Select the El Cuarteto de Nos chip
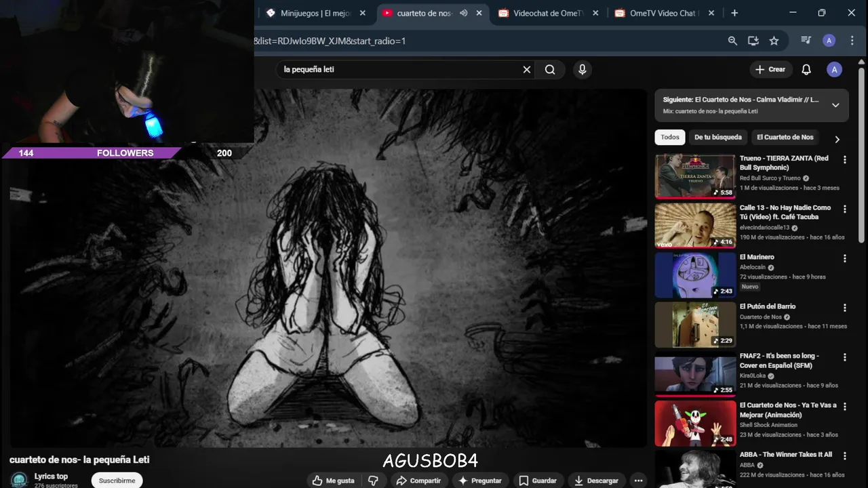Screen dimensions: 868x488 point(785,137)
